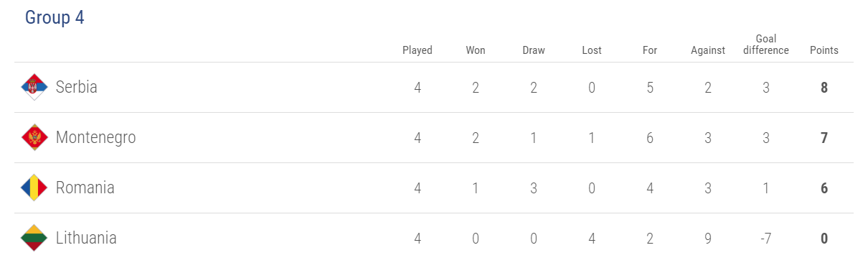Image resolution: width=868 pixels, height=263 pixels.
Task: Click the Montenegro flag icon
Action: [x=34, y=138]
